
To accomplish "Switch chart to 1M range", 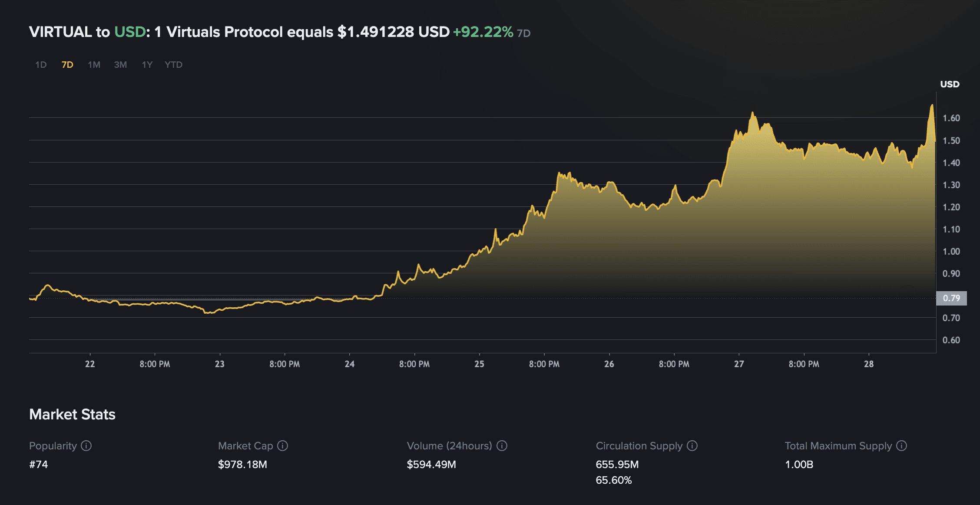I will (94, 65).
